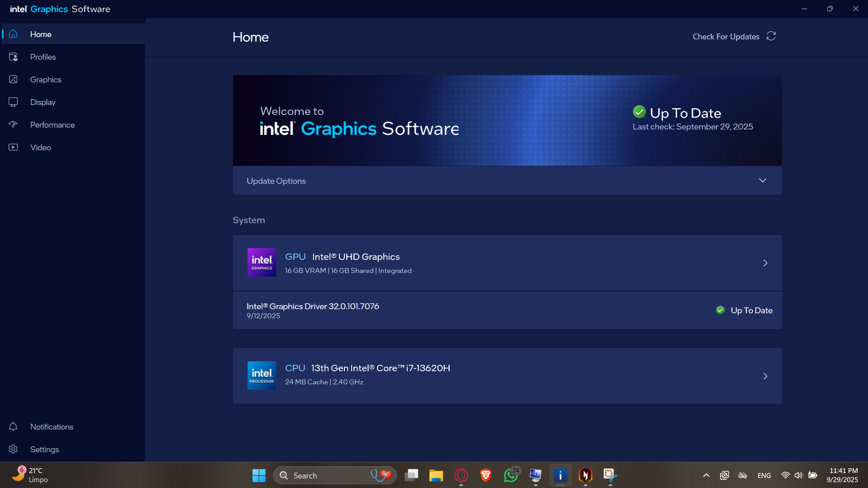Click the Intel Processor blue logo

pos(262,375)
